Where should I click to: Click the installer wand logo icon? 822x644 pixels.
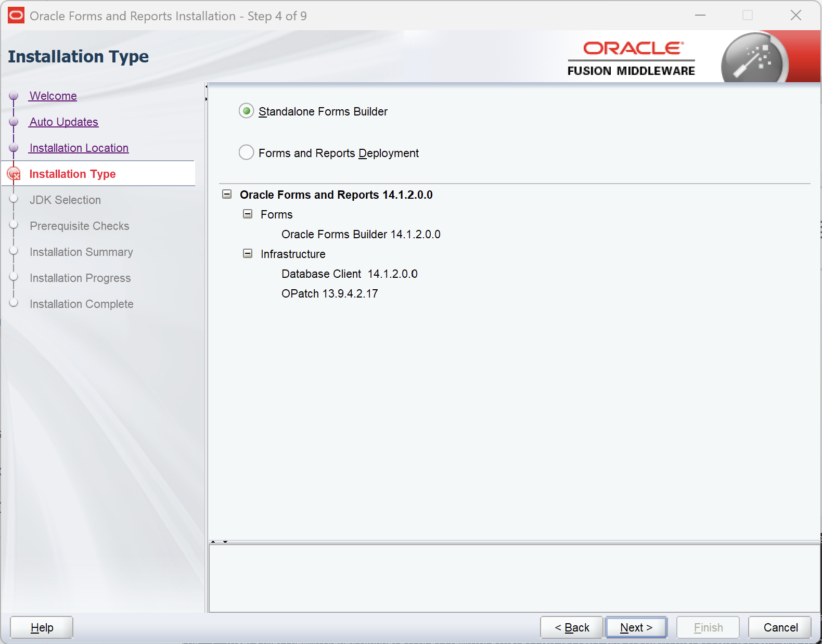point(754,58)
